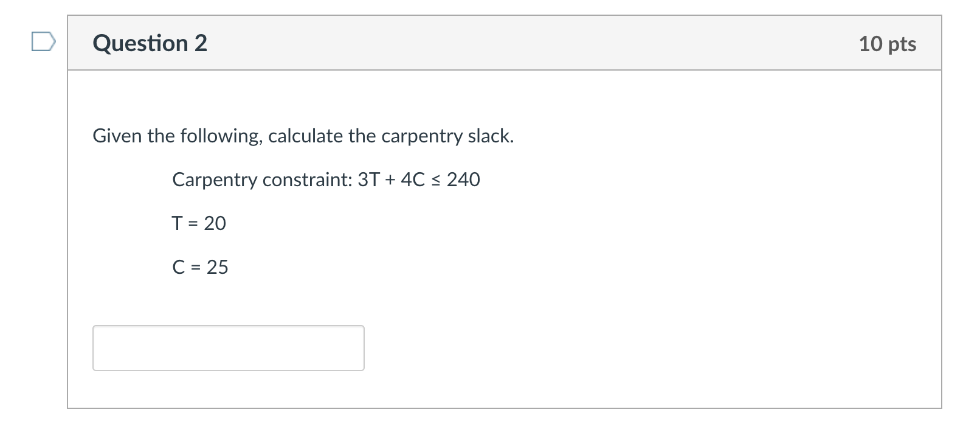This screenshot has width=980, height=443.
Task: Select the carpentry constraint equation text
Action: (326, 180)
